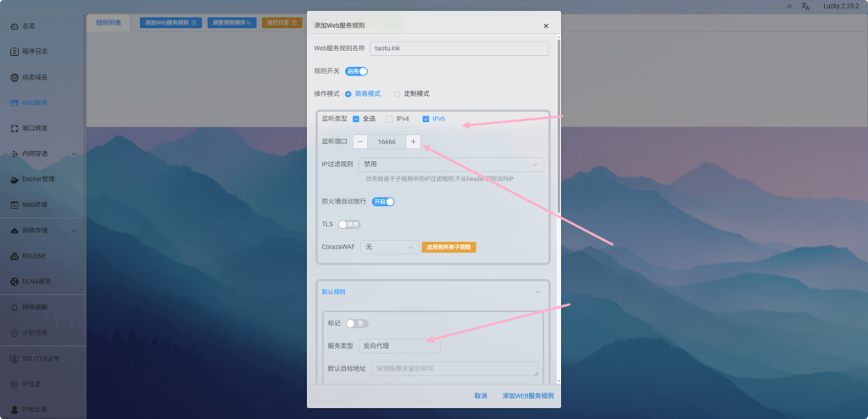Viewport: 868px width, 419px height.
Task: Toggle the 规则开关 switch
Action: click(356, 71)
